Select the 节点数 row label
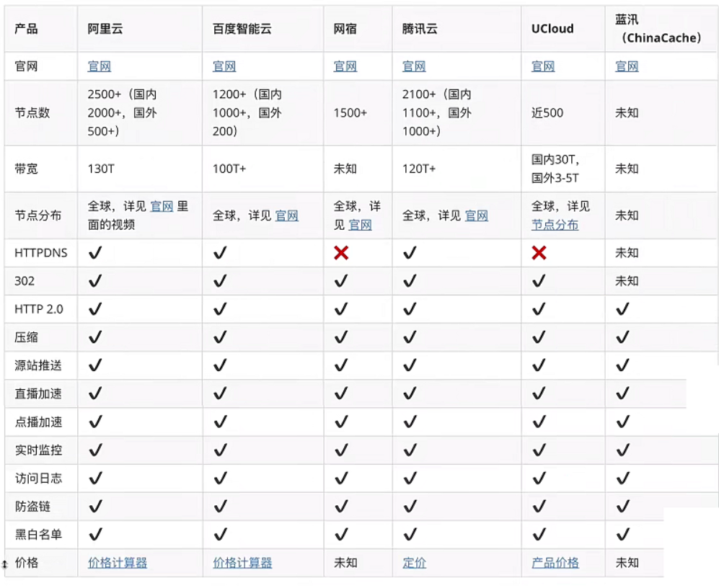The width and height of the screenshot is (719, 588). click(x=32, y=112)
